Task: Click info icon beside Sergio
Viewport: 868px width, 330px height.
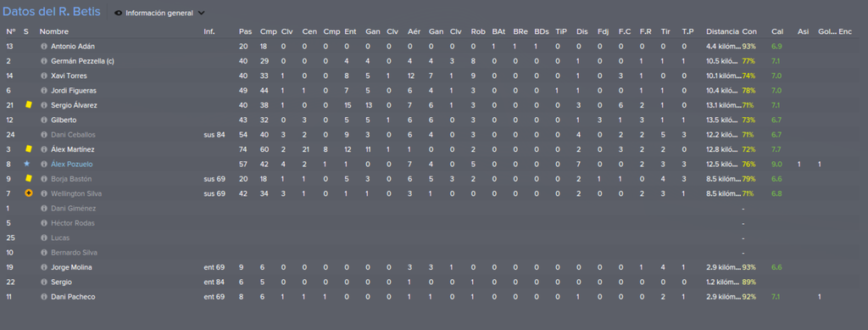Action: coord(44,282)
